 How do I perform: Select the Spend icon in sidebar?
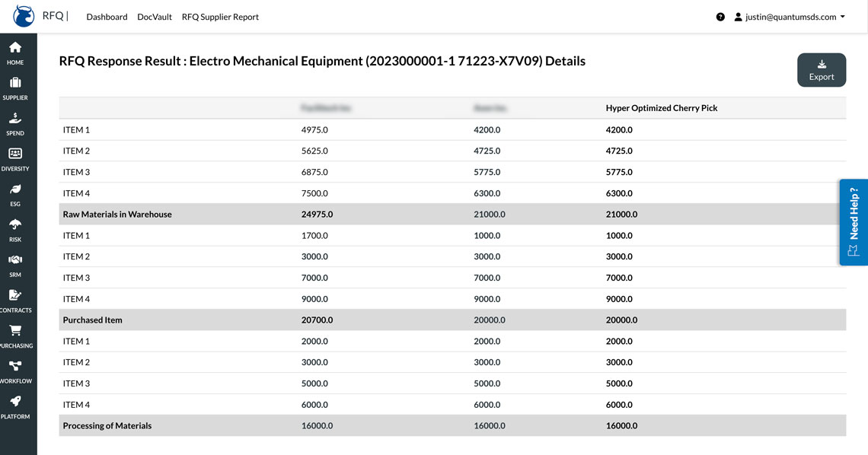click(x=15, y=119)
